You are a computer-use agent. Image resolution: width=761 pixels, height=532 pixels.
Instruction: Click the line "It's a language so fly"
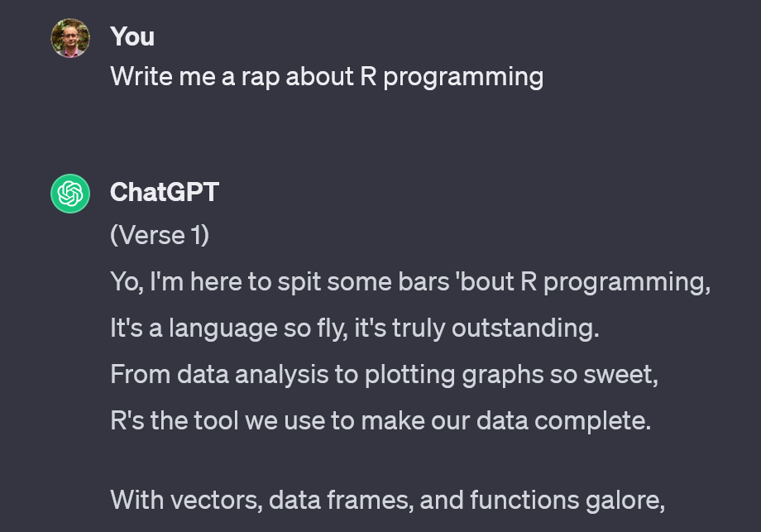(x=355, y=328)
